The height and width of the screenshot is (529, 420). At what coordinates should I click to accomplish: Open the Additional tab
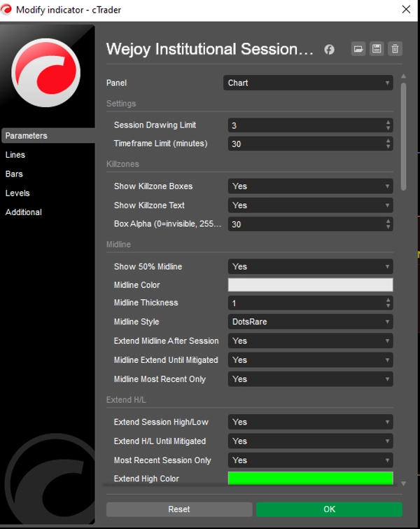[x=24, y=212]
